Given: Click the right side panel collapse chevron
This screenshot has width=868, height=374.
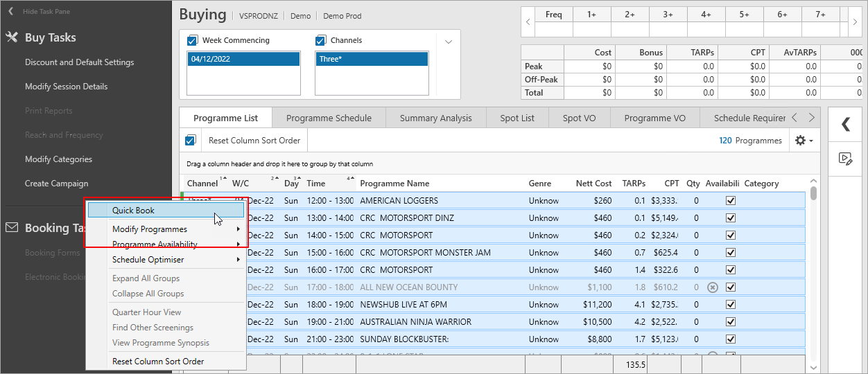Looking at the screenshot, I should click(846, 125).
